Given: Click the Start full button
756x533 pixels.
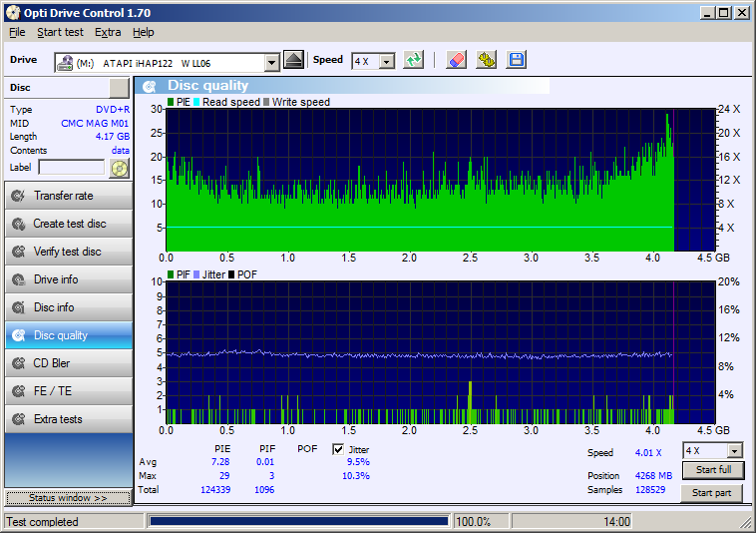Looking at the screenshot, I should point(713,470).
